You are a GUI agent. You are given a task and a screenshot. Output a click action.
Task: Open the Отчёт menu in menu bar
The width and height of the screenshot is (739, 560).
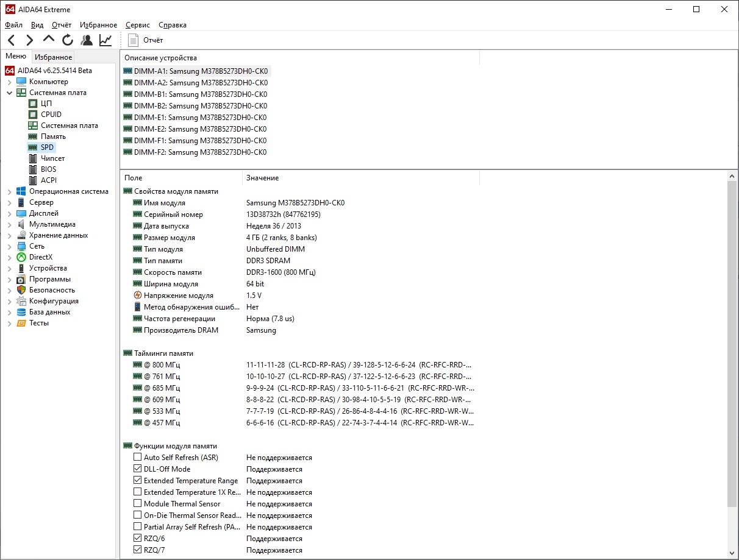[62, 25]
